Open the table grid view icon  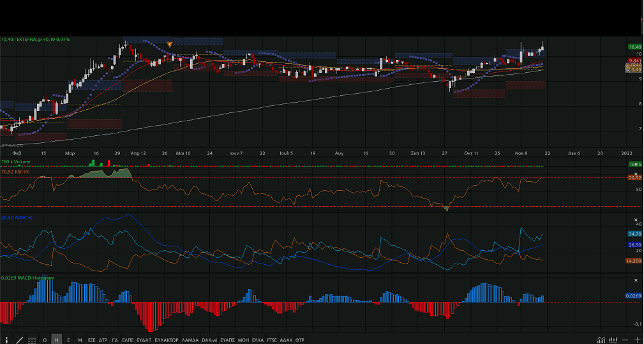click(32, 340)
